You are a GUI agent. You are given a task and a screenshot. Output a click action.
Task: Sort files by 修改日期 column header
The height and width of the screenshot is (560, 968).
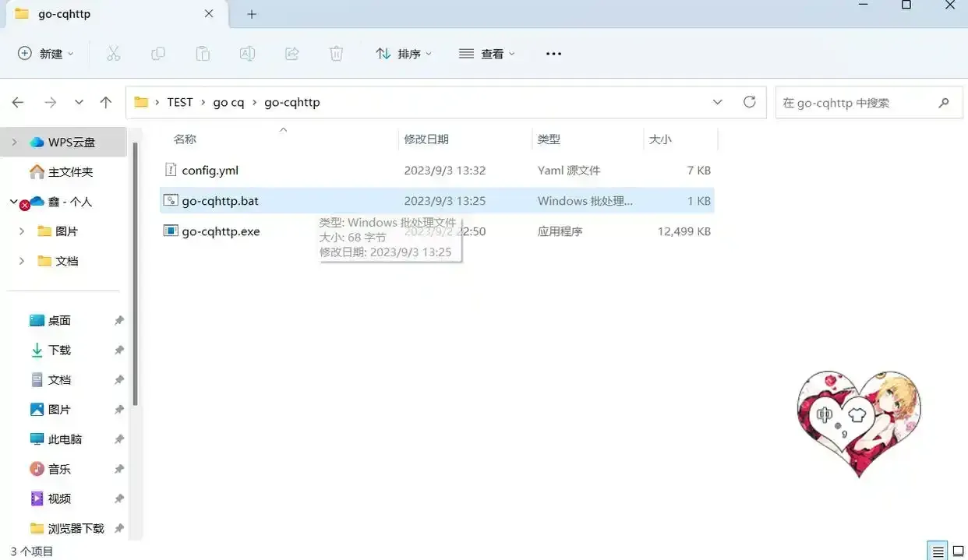click(x=426, y=139)
